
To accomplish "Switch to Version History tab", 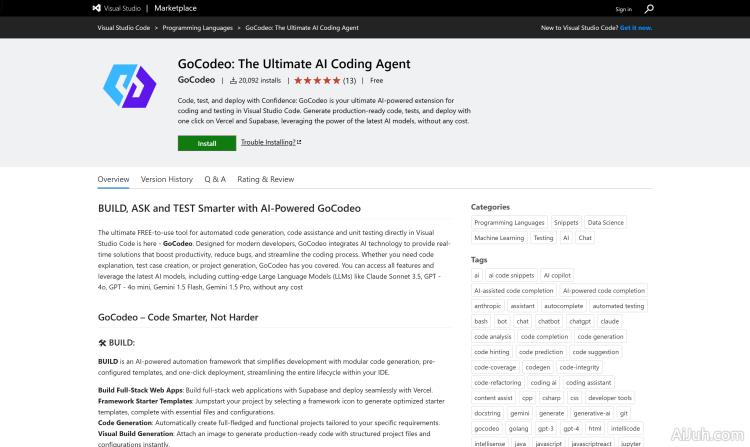I will point(167,179).
